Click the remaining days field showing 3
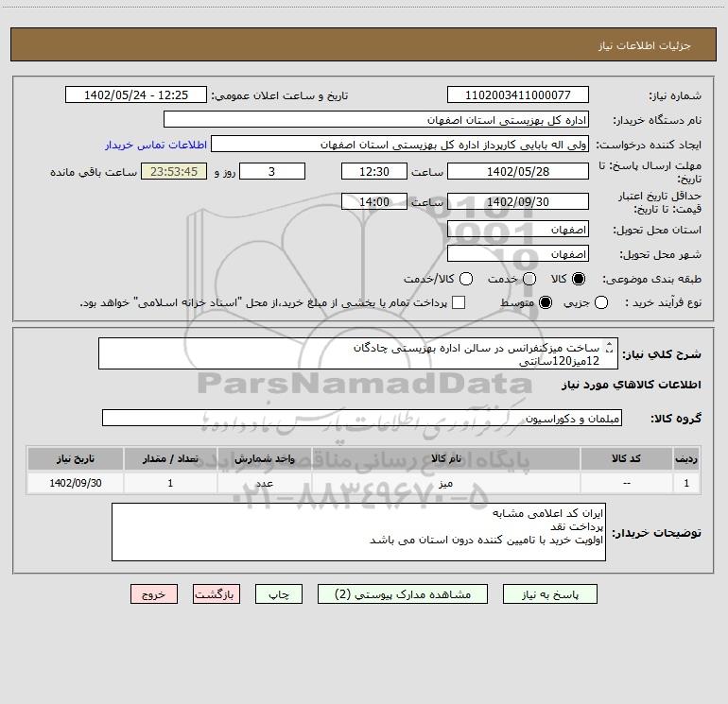This screenshot has height=704, width=728. [x=272, y=171]
